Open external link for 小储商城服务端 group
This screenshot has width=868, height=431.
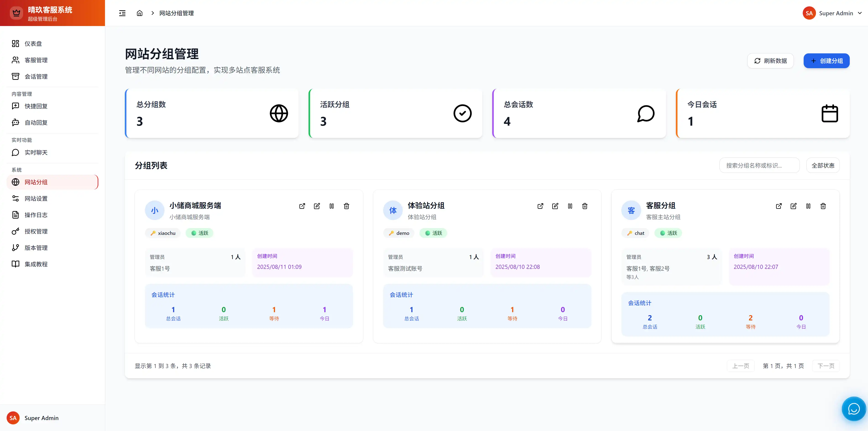[x=302, y=206]
